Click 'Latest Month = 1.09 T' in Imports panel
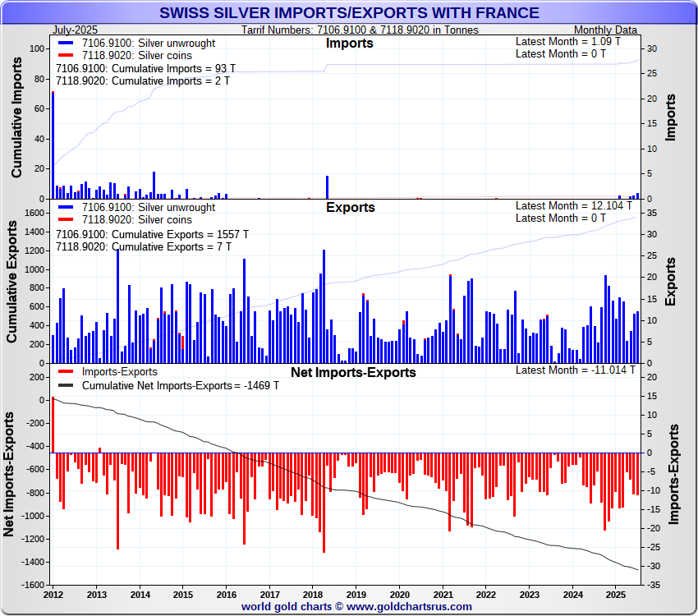This screenshot has width=698, height=616. [x=568, y=41]
